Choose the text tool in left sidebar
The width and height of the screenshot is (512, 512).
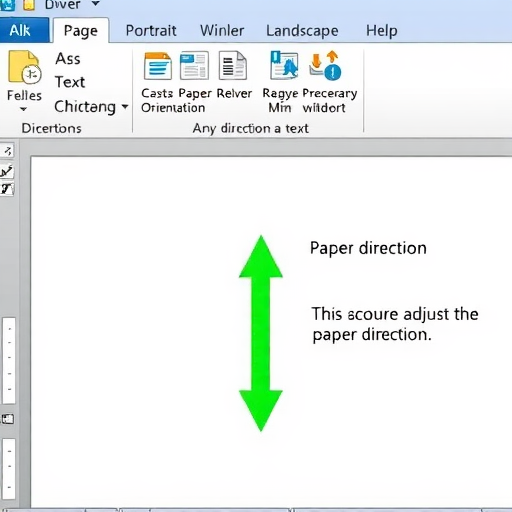[x=7, y=189]
